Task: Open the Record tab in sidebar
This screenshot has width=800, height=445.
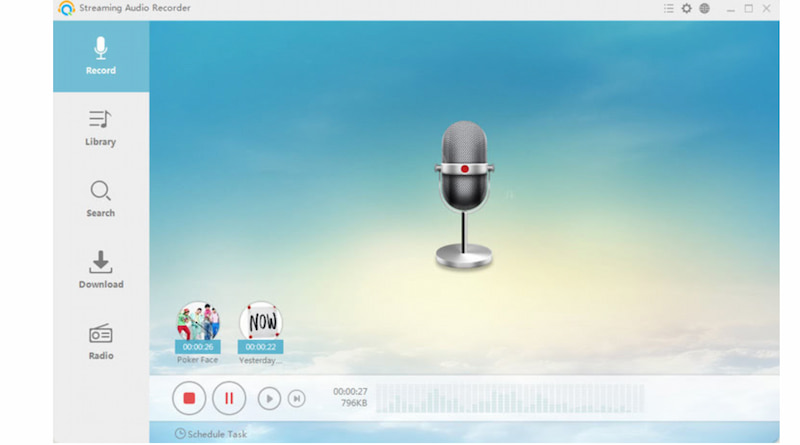Action: click(100, 56)
